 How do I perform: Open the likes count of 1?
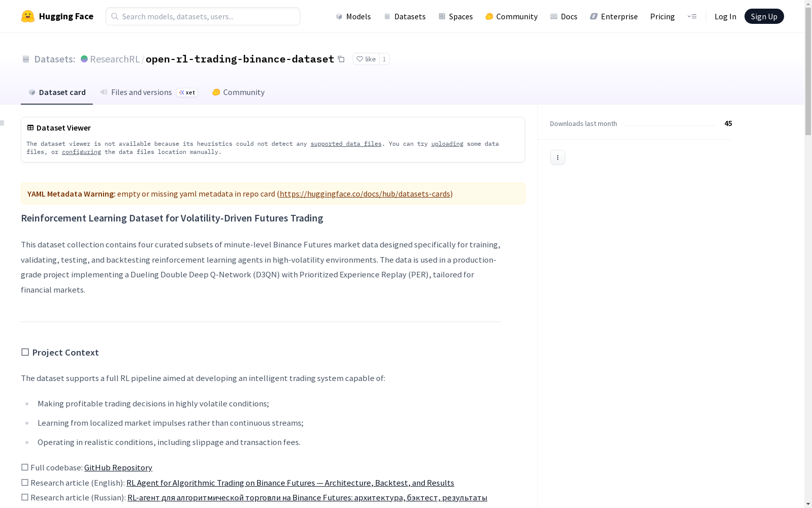coord(384,59)
